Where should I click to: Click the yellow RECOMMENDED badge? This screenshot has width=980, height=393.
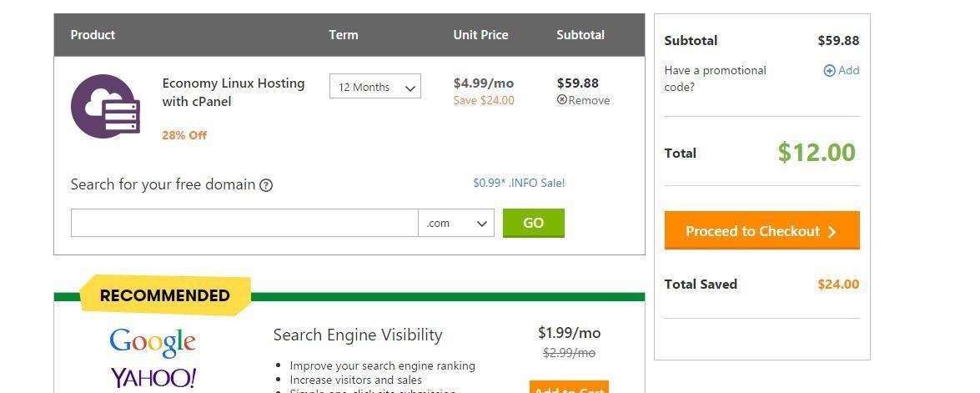click(165, 295)
